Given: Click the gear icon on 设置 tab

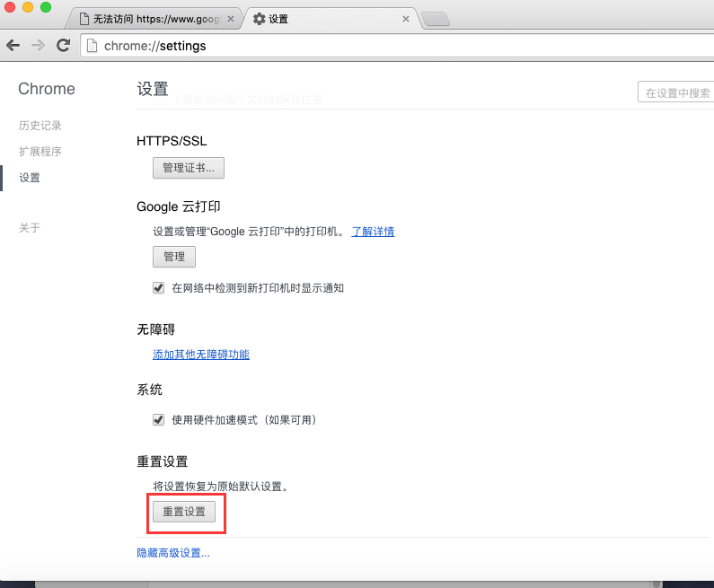Looking at the screenshot, I should (259, 19).
